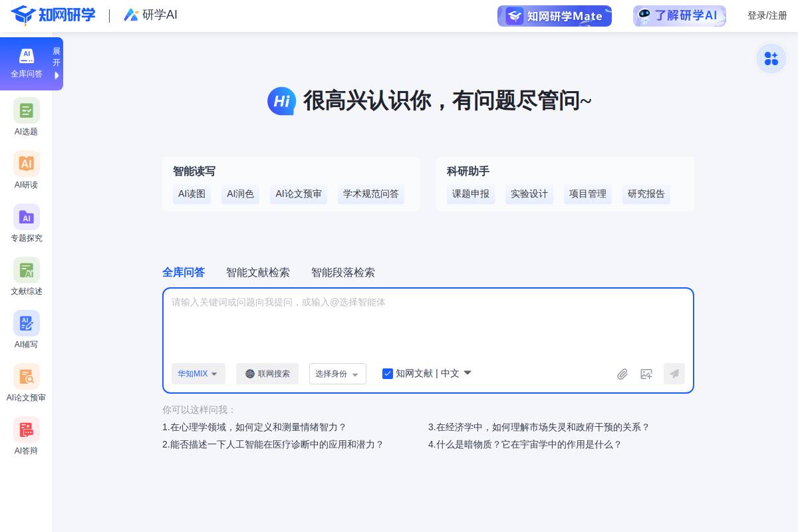
Task: Click the 知网研学 logo
Action: [x=53, y=15]
